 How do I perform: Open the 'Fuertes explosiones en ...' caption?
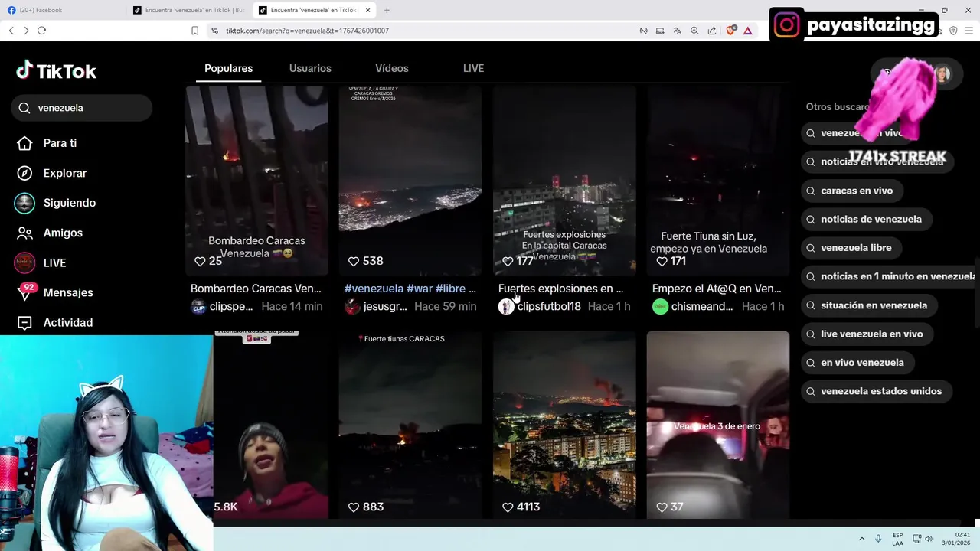(560, 289)
